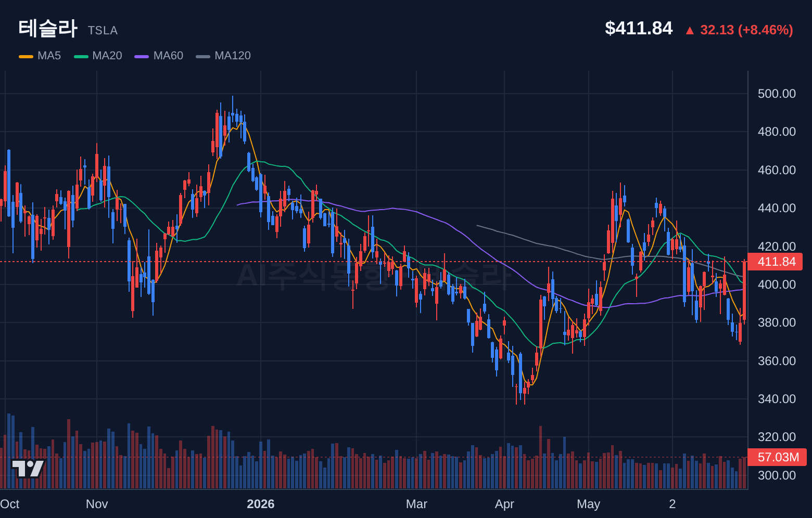
Task: Click the Apr time axis label
Action: pos(504,504)
